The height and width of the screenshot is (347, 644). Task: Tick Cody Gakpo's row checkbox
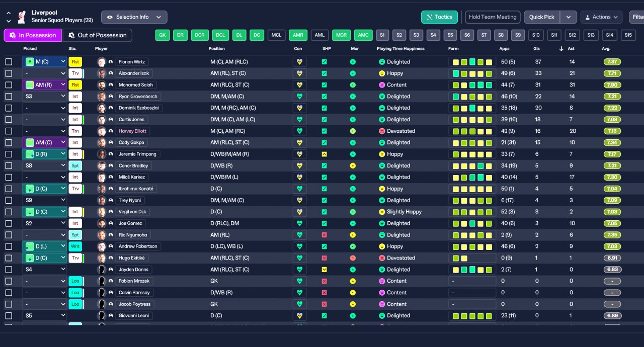point(9,143)
